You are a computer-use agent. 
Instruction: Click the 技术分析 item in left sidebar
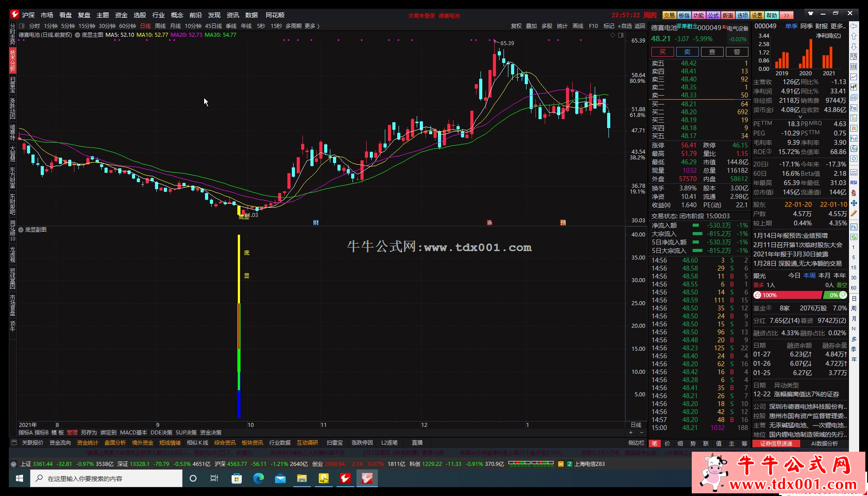tap(13, 61)
